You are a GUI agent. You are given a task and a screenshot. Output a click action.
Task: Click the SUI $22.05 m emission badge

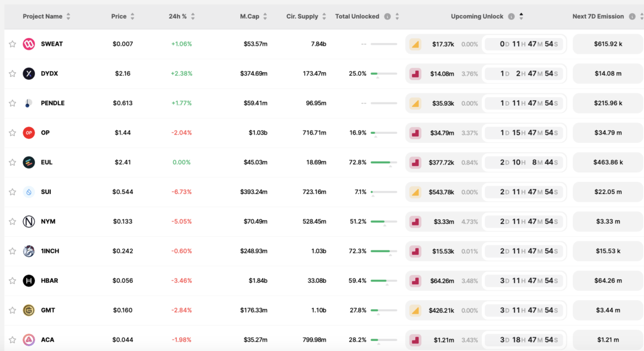[x=608, y=192]
